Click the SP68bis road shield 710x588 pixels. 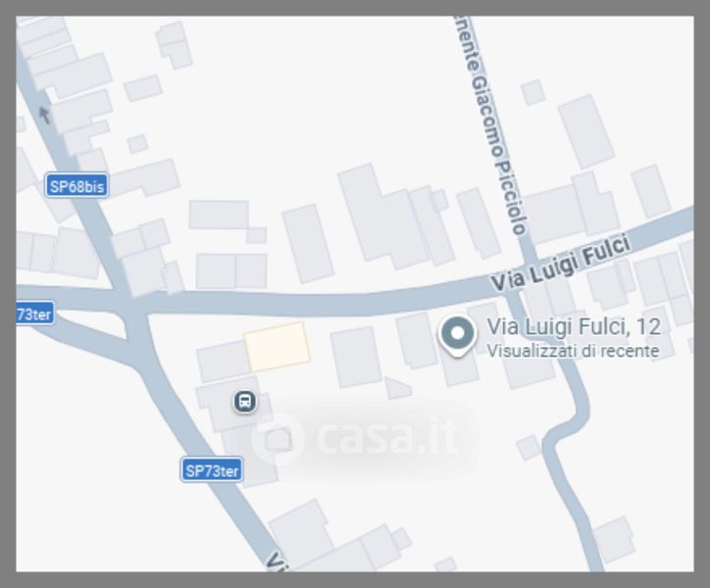(x=76, y=186)
